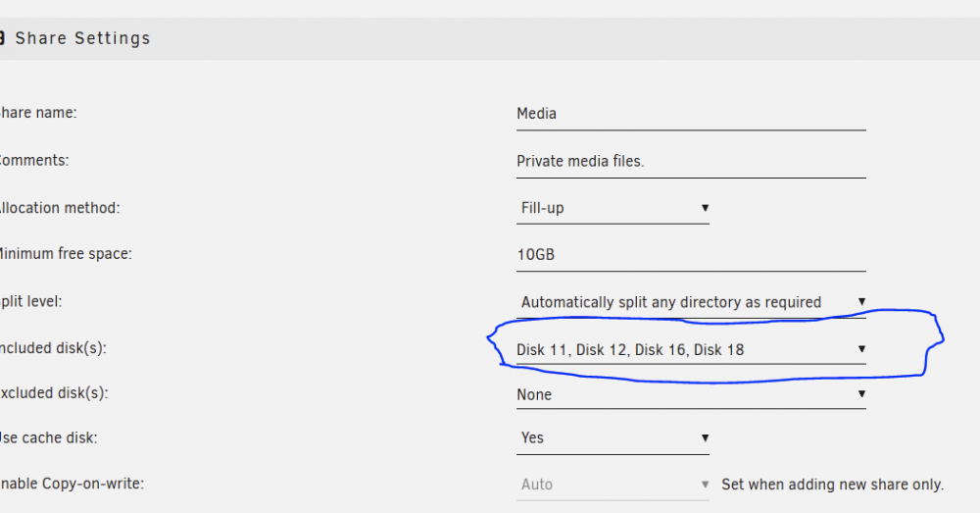This screenshot has height=513, width=980.
Task: Open the Included disk(s) dropdown
Action: coord(691,349)
